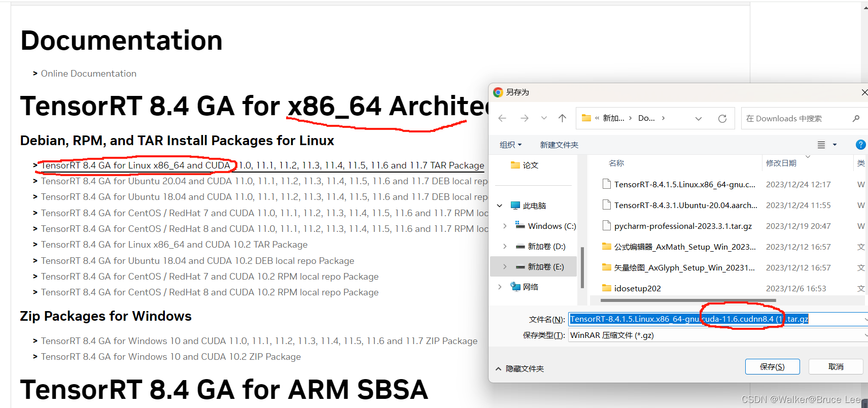This screenshot has height=408, width=868.
Task: Open Windows 10 CUDA 11.x ZIP Package link
Action: point(259,341)
